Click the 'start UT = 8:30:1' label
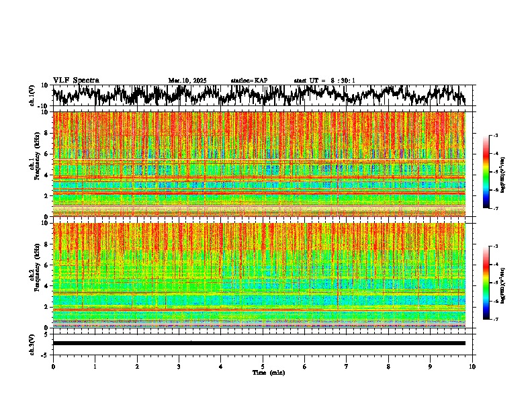 point(324,81)
